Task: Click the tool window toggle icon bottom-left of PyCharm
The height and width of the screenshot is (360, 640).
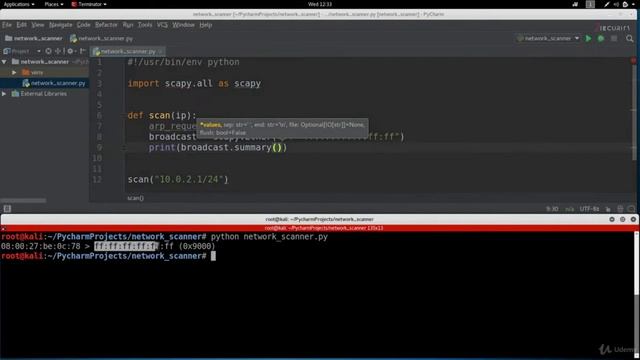Action: tap(7, 209)
